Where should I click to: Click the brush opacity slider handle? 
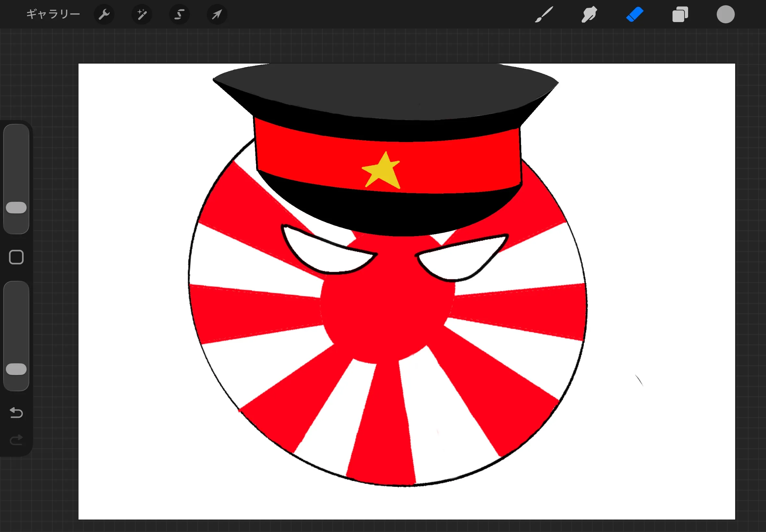coord(16,369)
